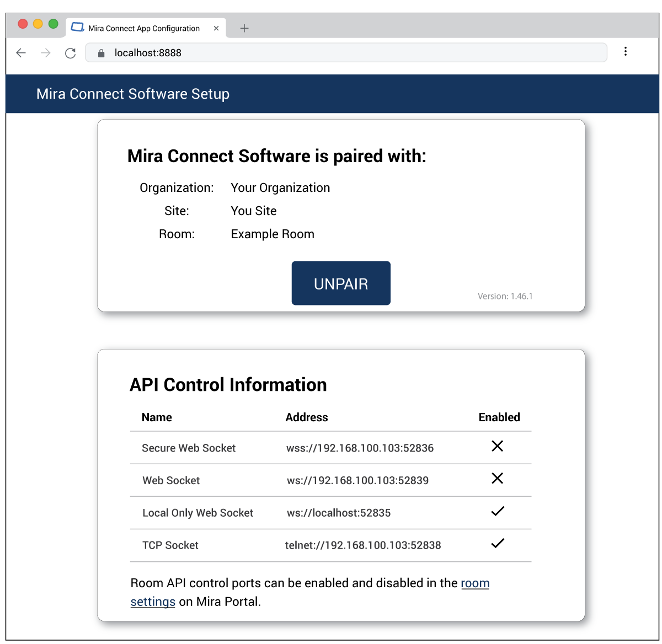Viewport: 662px width, 644px height.
Task: Open a new tab with plus icon
Action: [244, 28]
